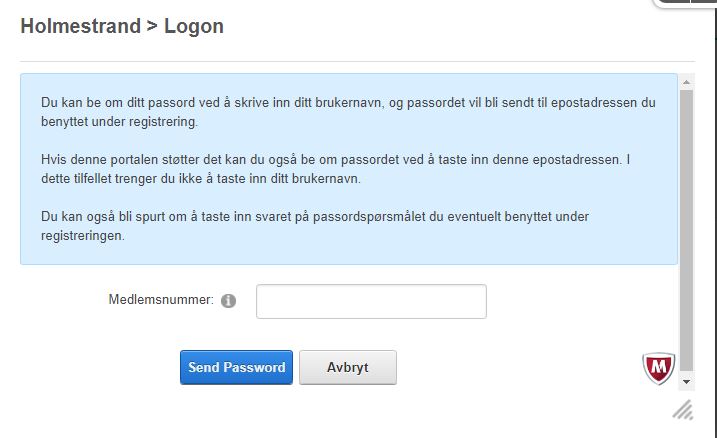Click the Medlemsnummer label text

click(160, 300)
